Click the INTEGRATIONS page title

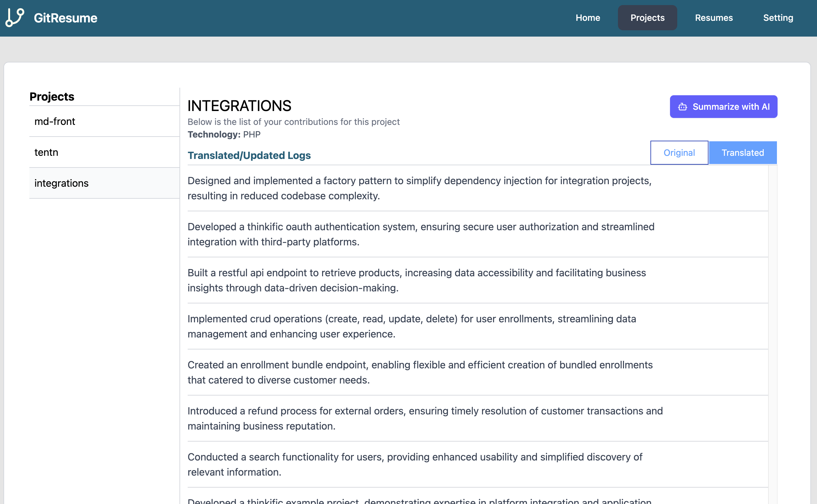tap(239, 106)
